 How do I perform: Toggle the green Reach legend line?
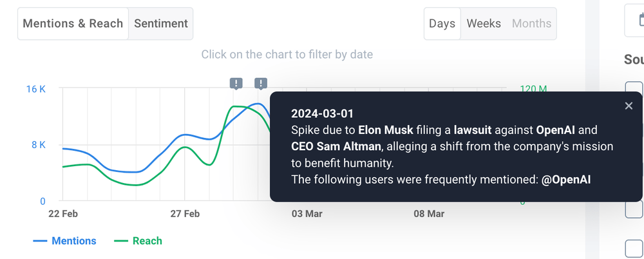pyautogui.click(x=138, y=241)
